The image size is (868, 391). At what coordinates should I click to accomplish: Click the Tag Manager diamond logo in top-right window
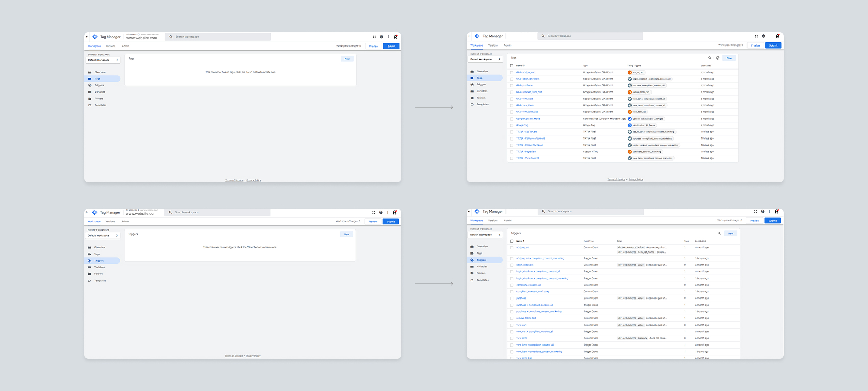[x=477, y=36]
